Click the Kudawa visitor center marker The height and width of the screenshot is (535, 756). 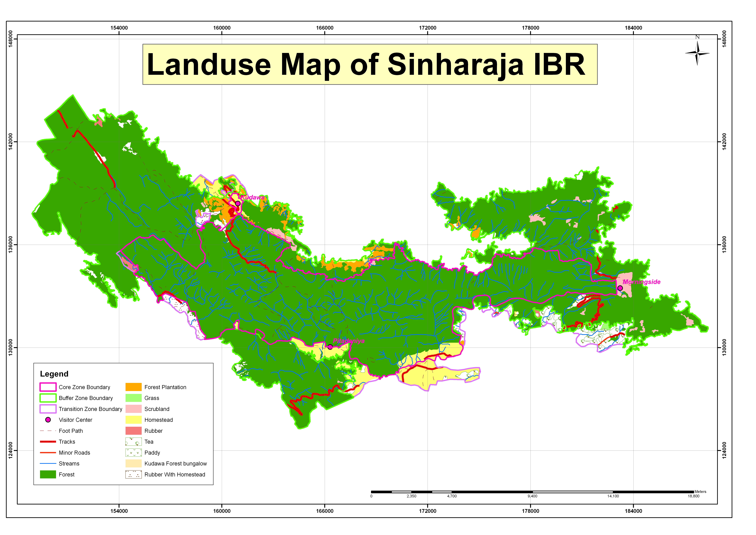point(238,204)
